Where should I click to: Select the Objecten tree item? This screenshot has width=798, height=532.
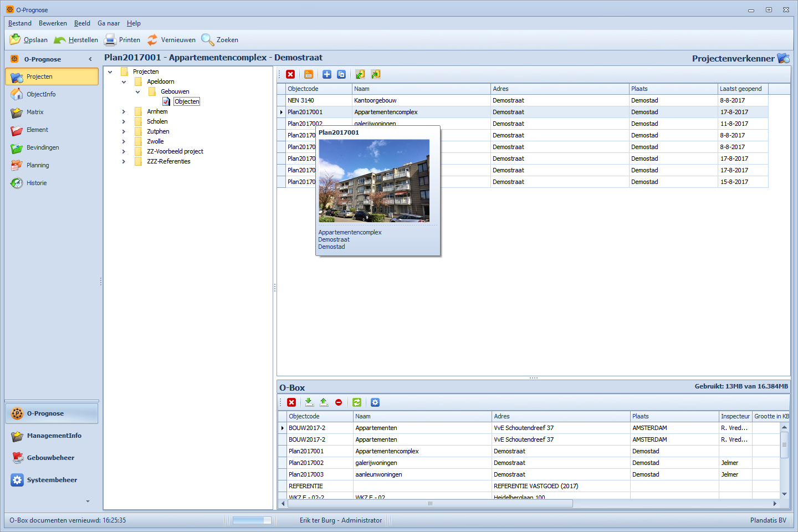pos(187,101)
